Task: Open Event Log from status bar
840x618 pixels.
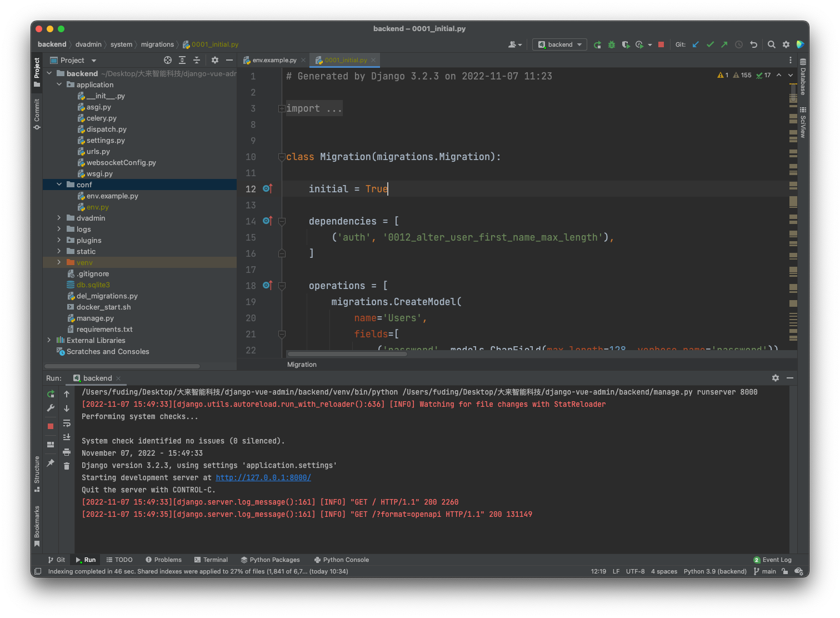Action: coord(772,560)
